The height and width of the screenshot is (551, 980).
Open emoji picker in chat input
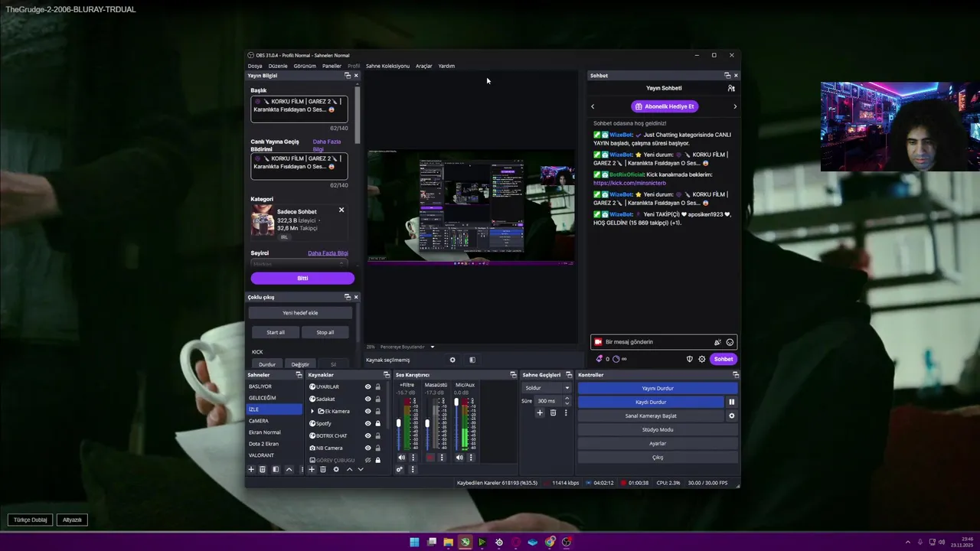pos(730,342)
